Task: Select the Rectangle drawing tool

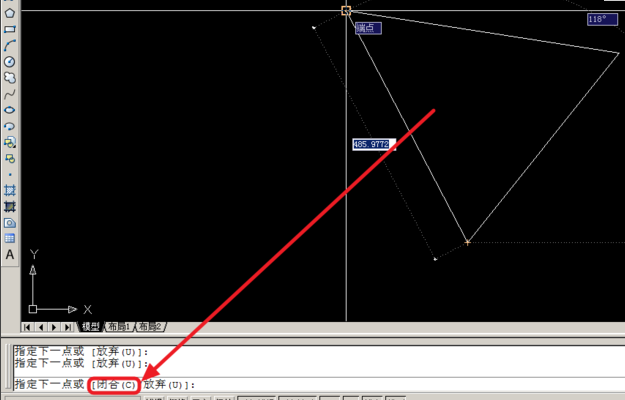Action: [x=10, y=29]
